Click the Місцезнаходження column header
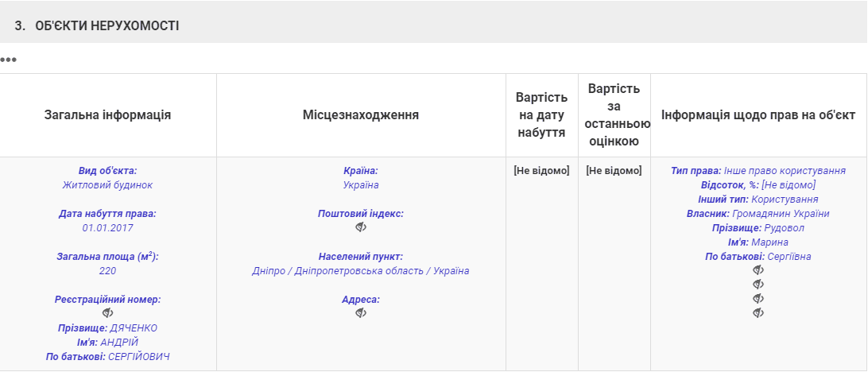 pyautogui.click(x=360, y=115)
